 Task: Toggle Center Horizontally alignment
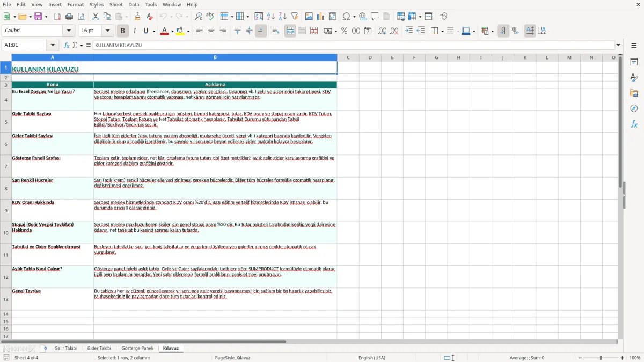pos(211,31)
